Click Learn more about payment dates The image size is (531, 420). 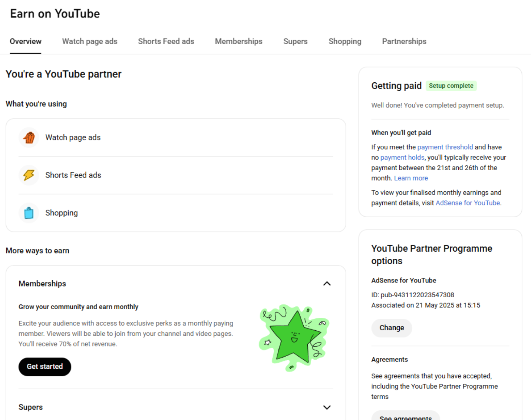point(411,178)
